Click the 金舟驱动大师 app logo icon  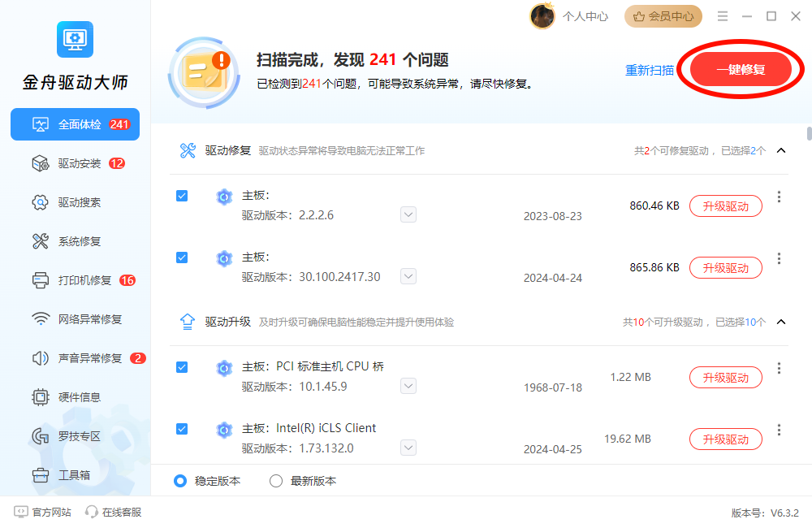[75, 39]
